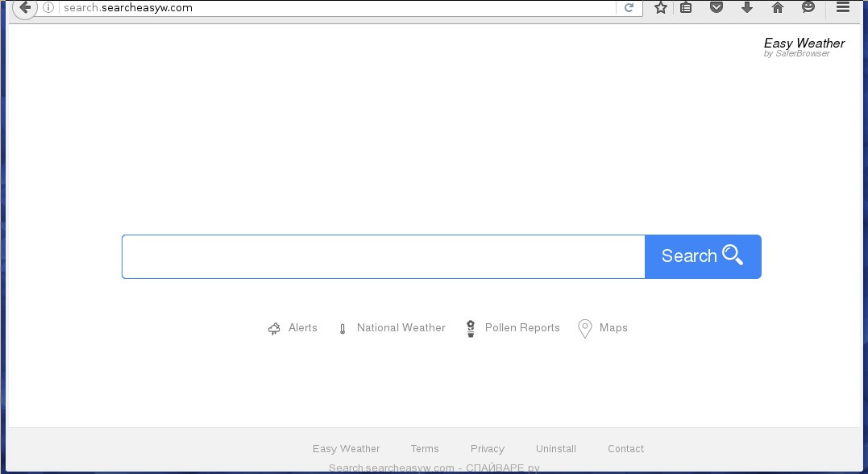Open National Weather link
This screenshot has height=474, width=868.
tap(401, 328)
